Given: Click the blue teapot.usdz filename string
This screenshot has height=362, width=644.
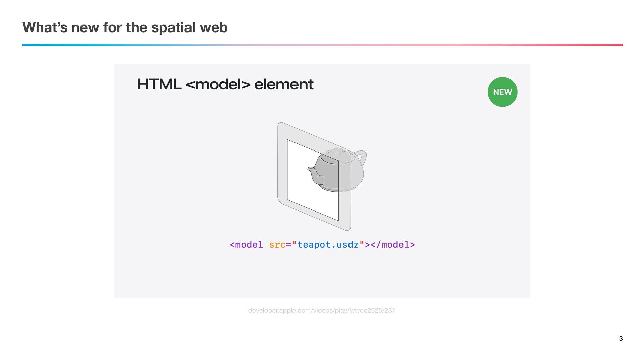Looking at the screenshot, I should (x=328, y=245).
